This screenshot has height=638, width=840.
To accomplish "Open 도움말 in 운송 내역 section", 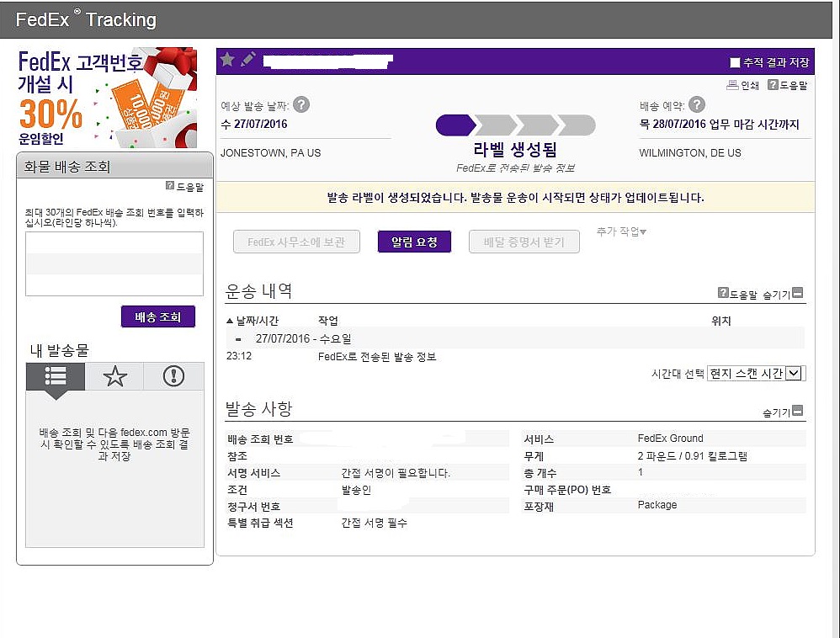I will pyautogui.click(x=737, y=294).
